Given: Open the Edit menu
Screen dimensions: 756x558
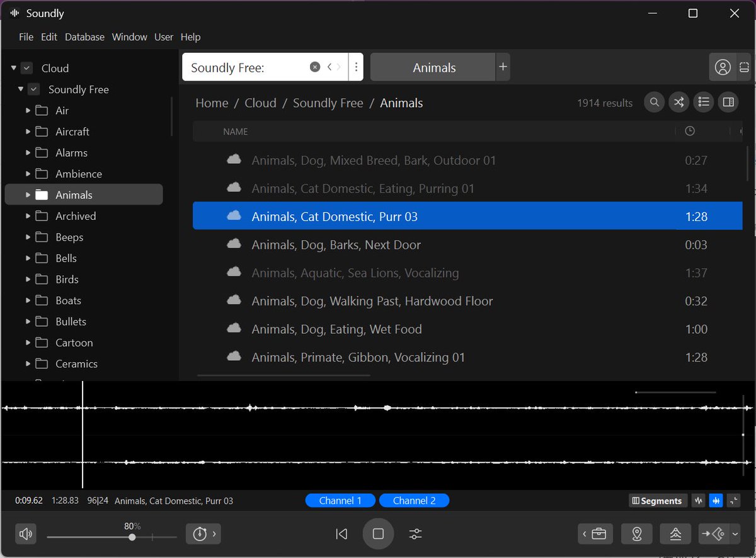Looking at the screenshot, I should coord(49,37).
